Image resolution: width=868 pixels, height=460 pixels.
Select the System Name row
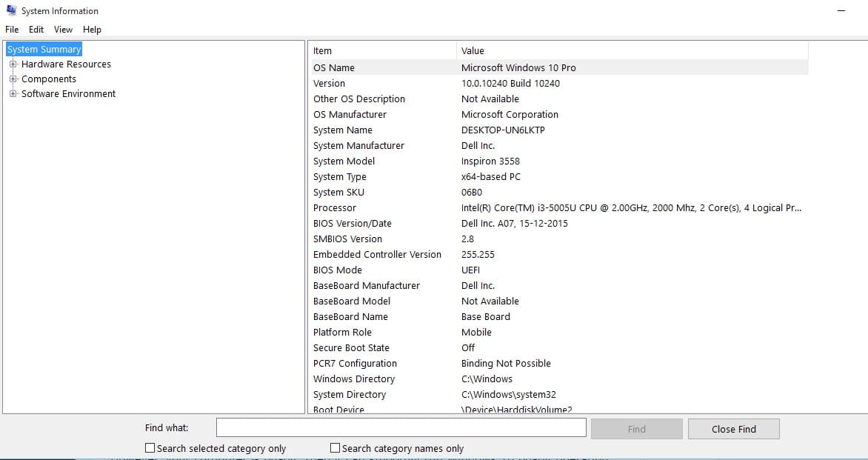pyautogui.click(x=559, y=130)
